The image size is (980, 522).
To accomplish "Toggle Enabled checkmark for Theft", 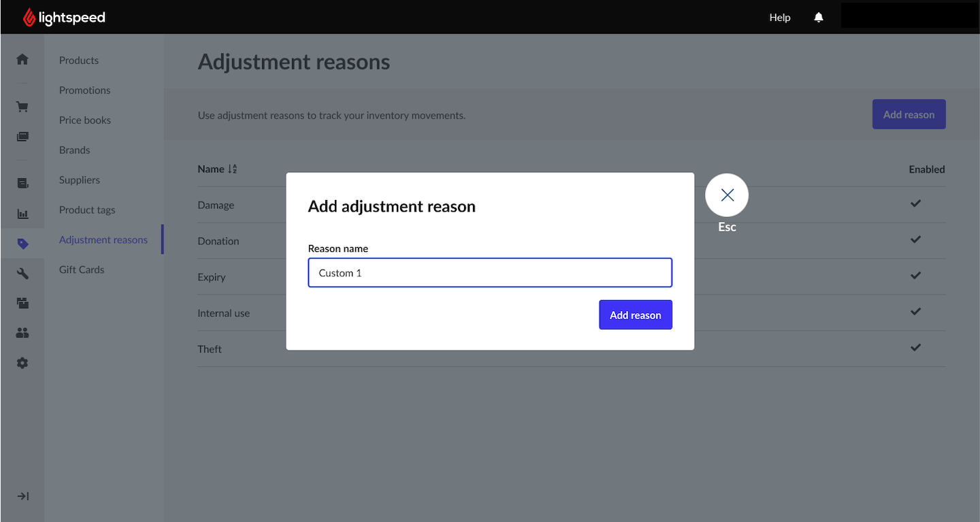I will click(915, 347).
